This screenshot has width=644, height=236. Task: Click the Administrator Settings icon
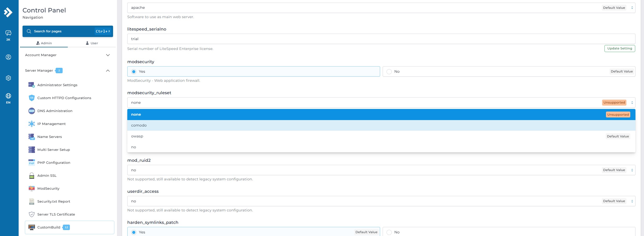click(x=32, y=85)
